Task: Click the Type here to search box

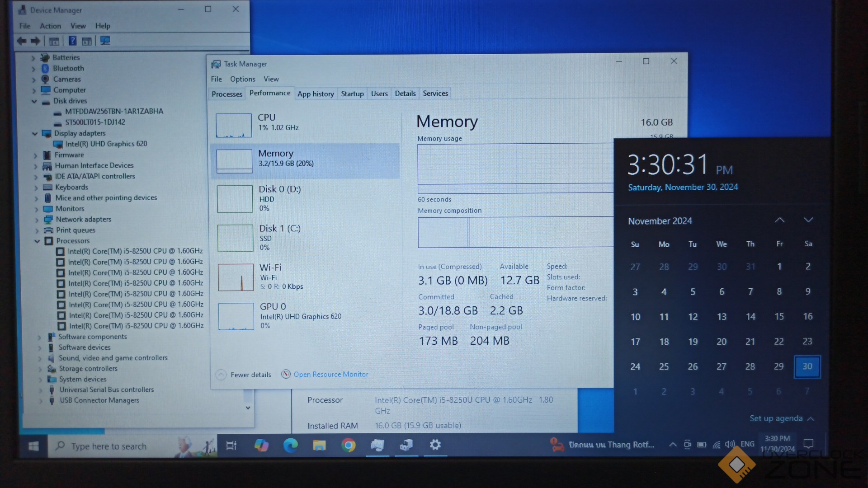Action: click(108, 446)
